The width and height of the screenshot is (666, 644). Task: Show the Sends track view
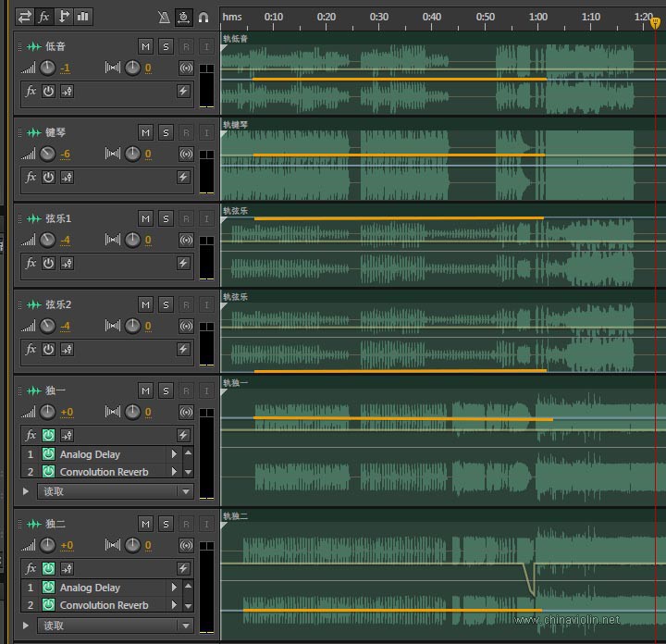64,16
